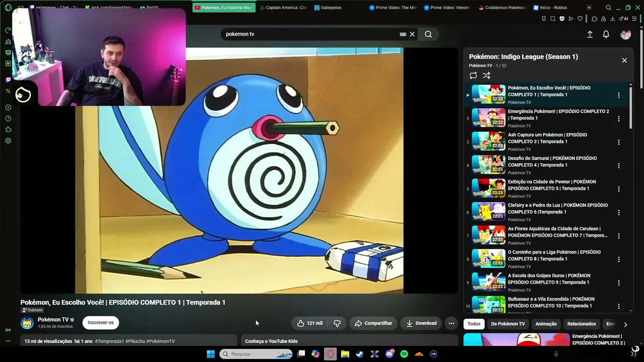
Task: Open the Opera AI assistant button
Action: tap(624, 19)
